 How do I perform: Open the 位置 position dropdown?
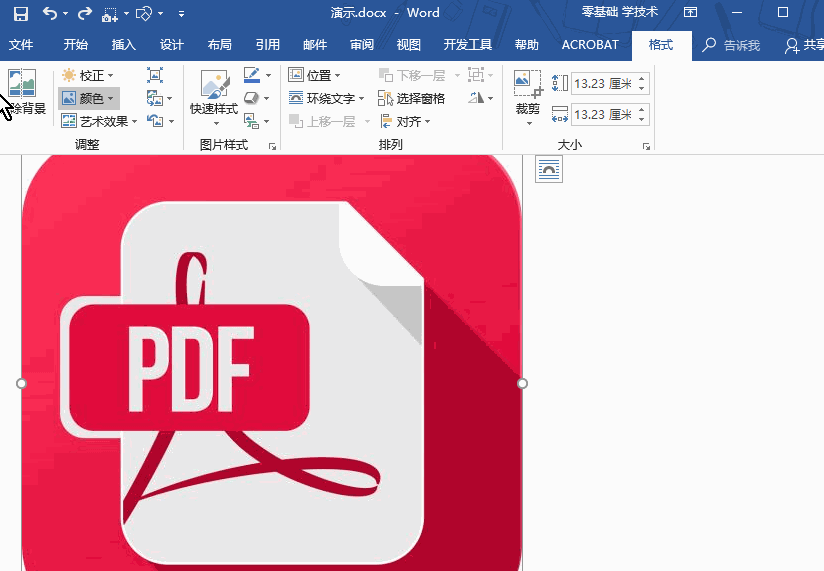click(314, 76)
